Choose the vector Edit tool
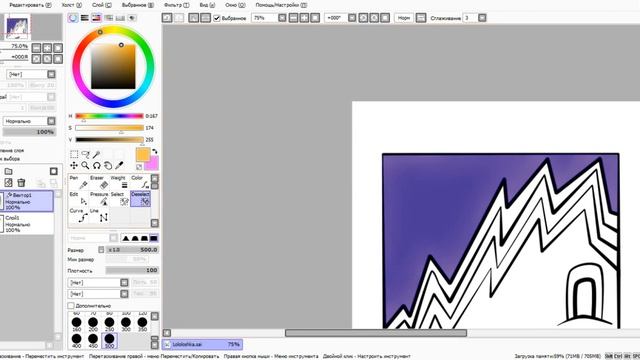The image size is (640, 360). [79, 199]
